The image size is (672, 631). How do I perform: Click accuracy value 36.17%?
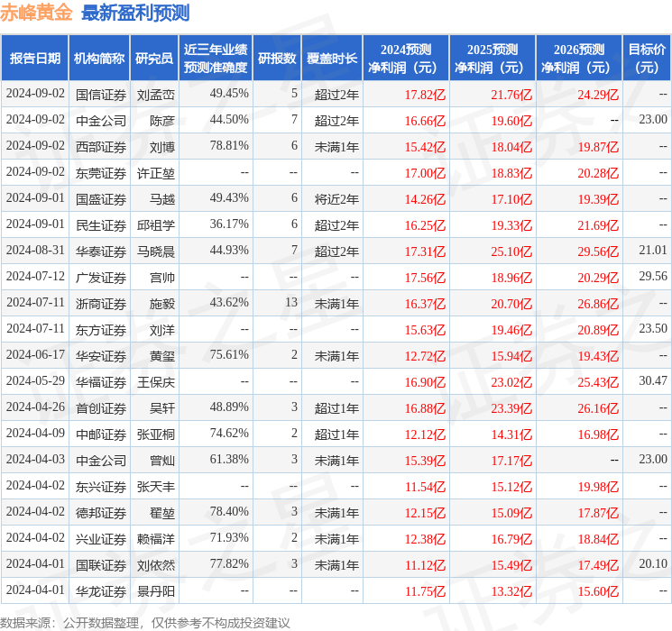(229, 224)
